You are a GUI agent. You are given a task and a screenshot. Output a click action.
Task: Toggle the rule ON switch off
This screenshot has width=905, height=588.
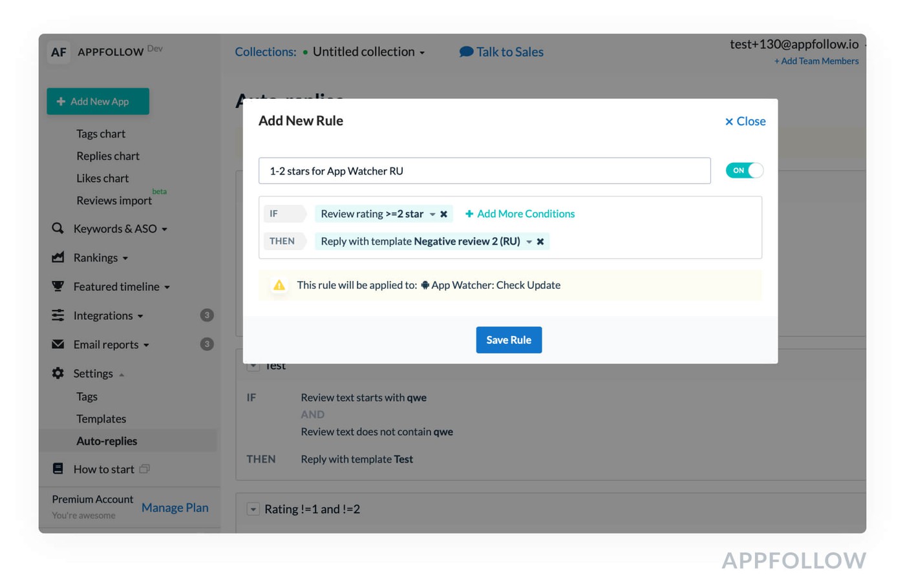(x=744, y=171)
